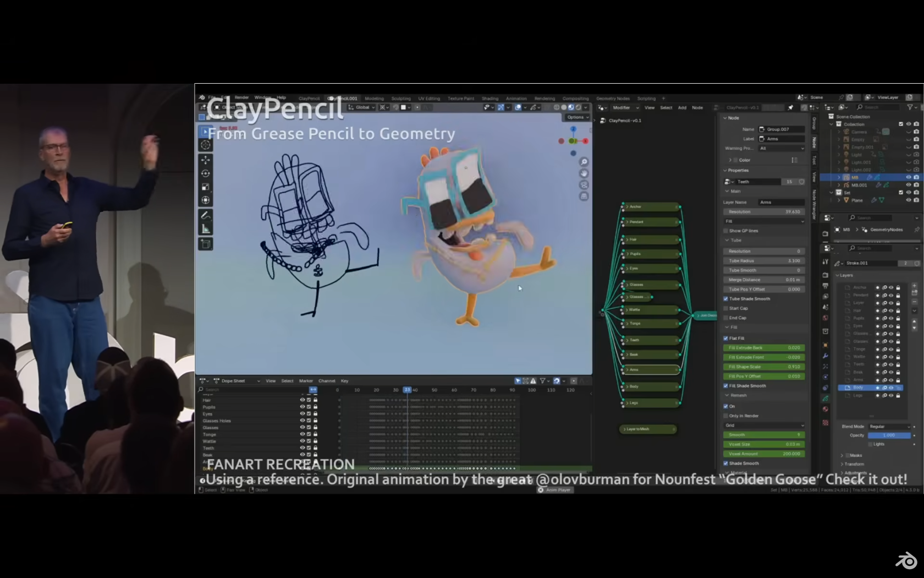924x578 pixels.
Task: Enable Show GP lines checkbox
Action: (725, 231)
